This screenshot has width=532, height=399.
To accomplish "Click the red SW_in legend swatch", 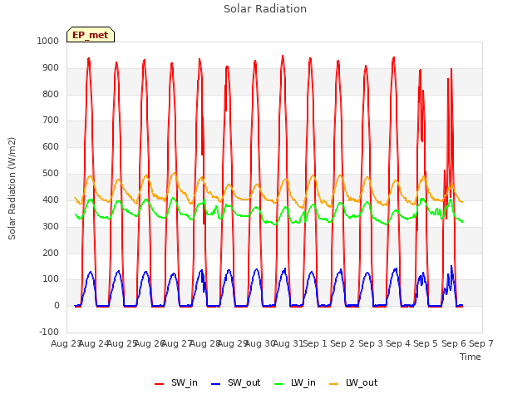I will tap(159, 384).
